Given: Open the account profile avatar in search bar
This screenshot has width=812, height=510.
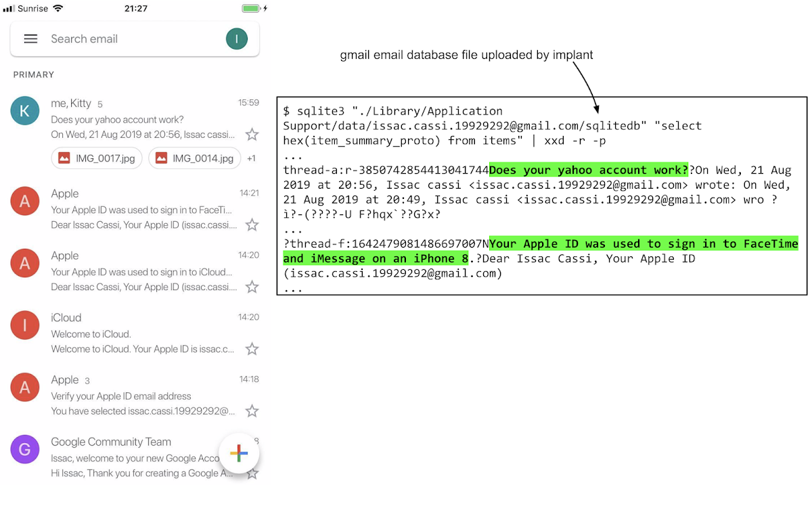Looking at the screenshot, I should [237, 39].
